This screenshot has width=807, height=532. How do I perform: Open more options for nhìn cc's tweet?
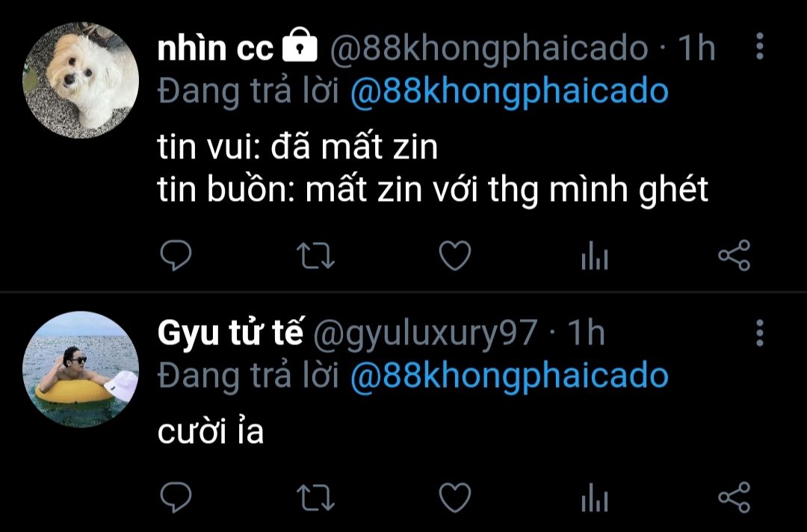pos(760,47)
